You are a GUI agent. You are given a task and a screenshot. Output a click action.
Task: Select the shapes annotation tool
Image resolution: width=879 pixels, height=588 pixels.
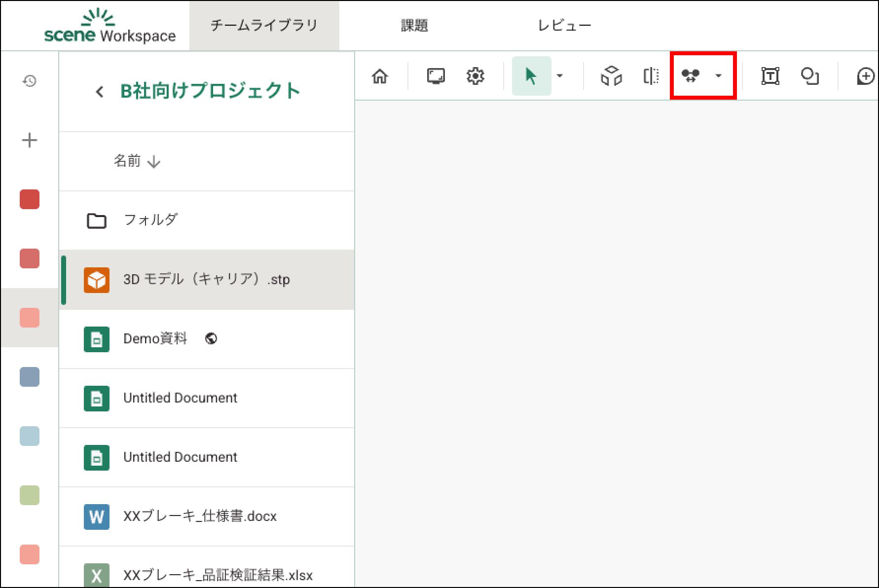[x=809, y=76]
